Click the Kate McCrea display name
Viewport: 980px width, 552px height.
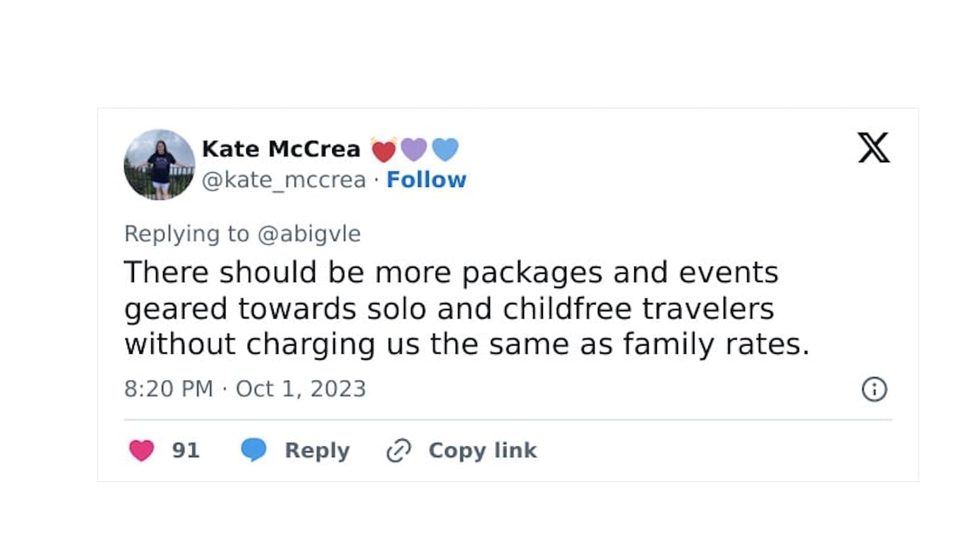point(281,149)
